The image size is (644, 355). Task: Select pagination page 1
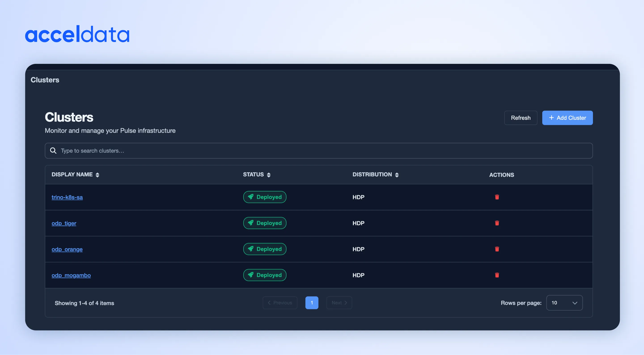312,302
